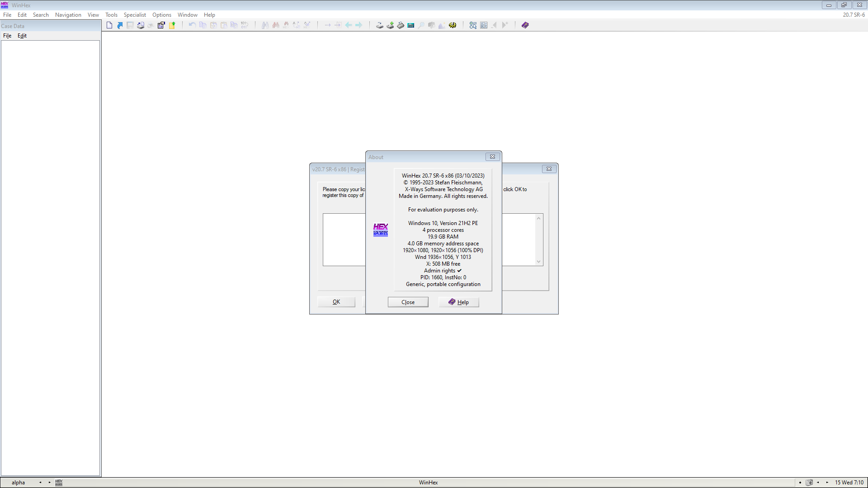Click the alpha desktop label in taskbar
This screenshot has width=868, height=488.
click(x=18, y=483)
